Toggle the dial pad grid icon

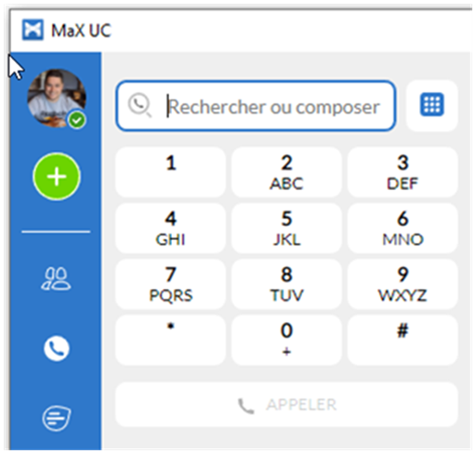[x=432, y=105]
